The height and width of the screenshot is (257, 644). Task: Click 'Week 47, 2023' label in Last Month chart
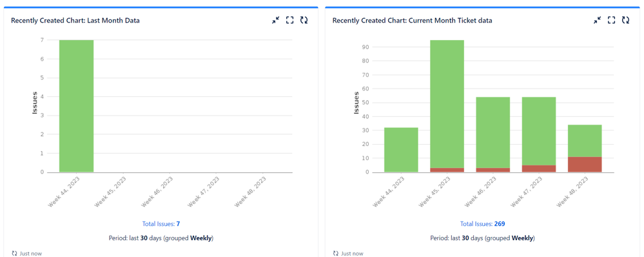coord(203,191)
